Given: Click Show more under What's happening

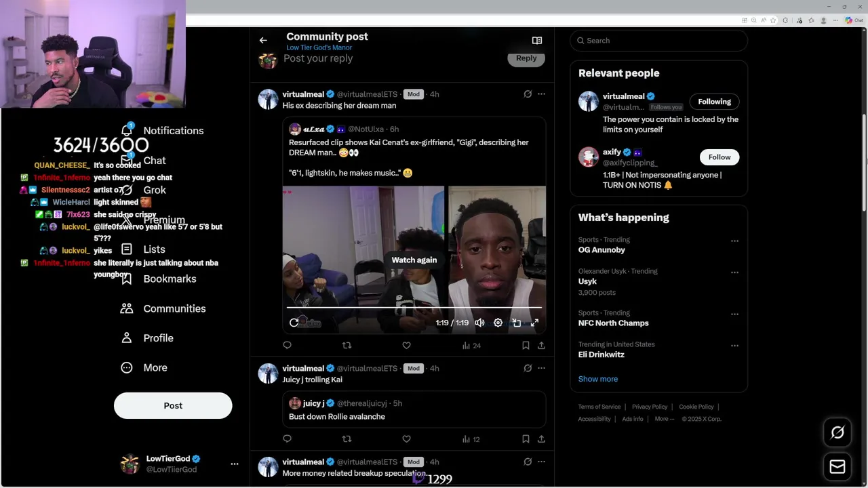Looking at the screenshot, I should [598, 379].
